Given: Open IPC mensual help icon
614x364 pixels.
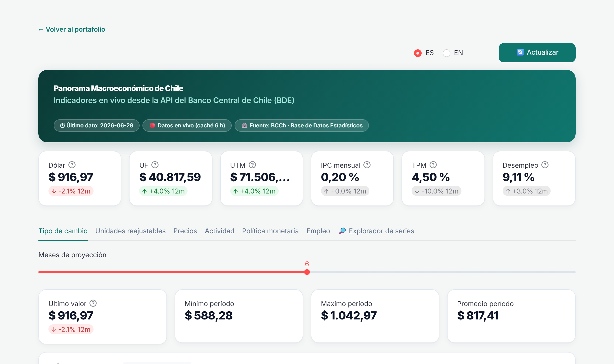Looking at the screenshot, I should 367,165.
